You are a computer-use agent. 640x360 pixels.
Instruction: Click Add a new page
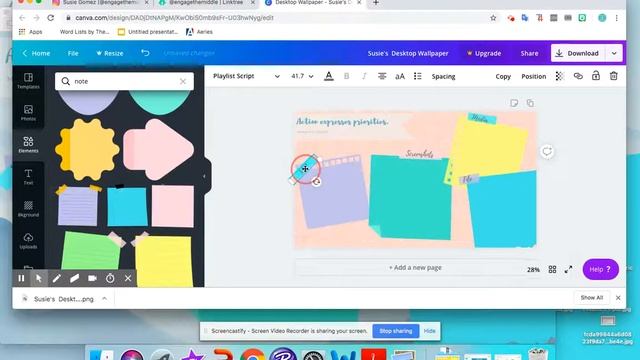pos(415,268)
